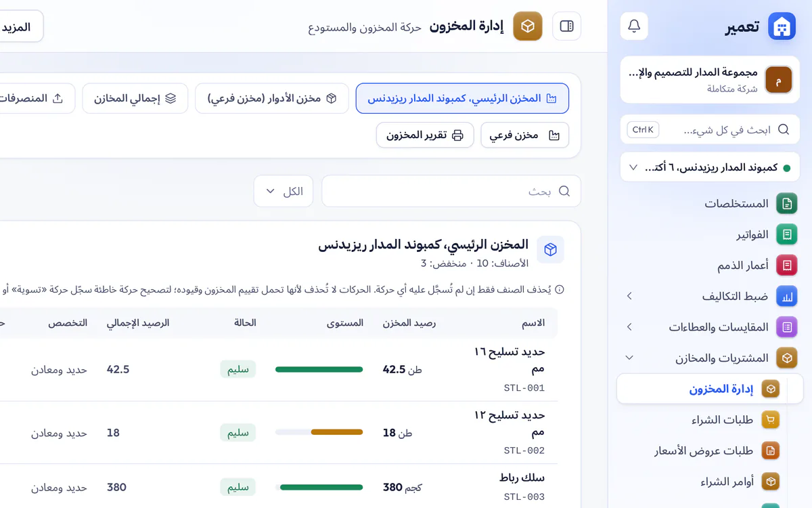Click the المستخلصات sidebar icon

(x=786, y=203)
